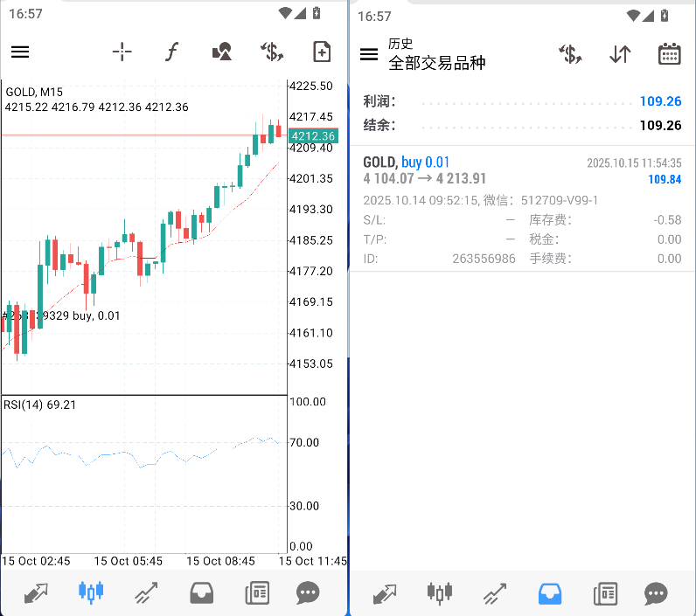Open News tab in right bottom bar
Viewport: 696px width, 616px height.
coord(605,594)
